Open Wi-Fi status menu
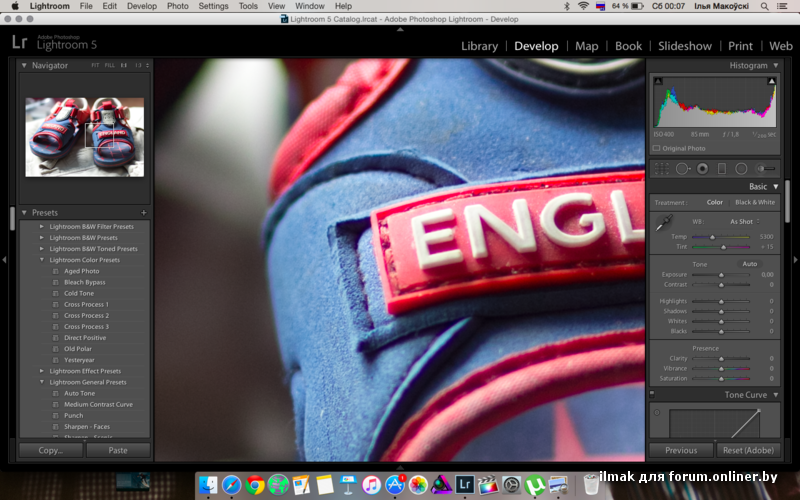Viewport: 800px width, 500px height. pos(583,6)
